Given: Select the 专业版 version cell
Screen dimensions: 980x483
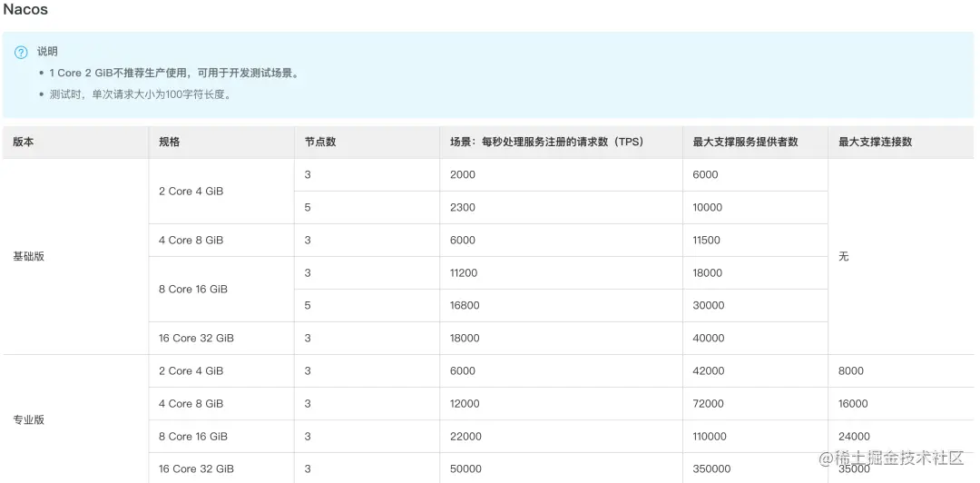Looking at the screenshot, I should [29, 419].
